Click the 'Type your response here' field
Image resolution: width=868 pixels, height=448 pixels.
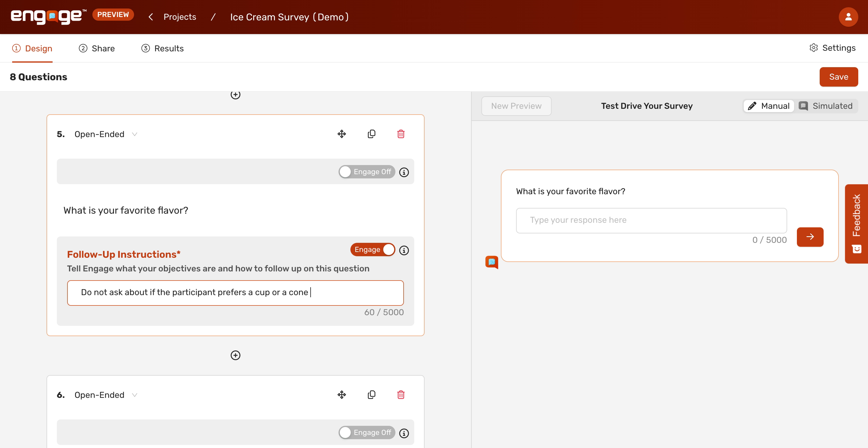[x=651, y=220]
